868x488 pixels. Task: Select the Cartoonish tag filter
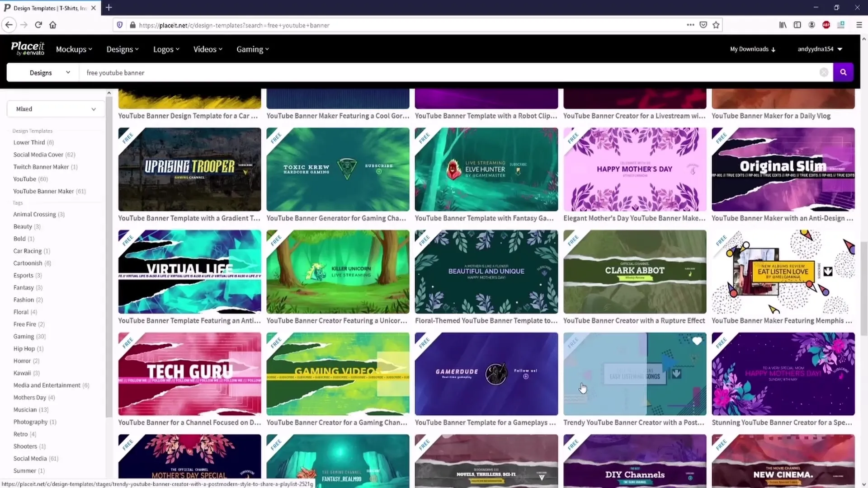pyautogui.click(x=32, y=263)
